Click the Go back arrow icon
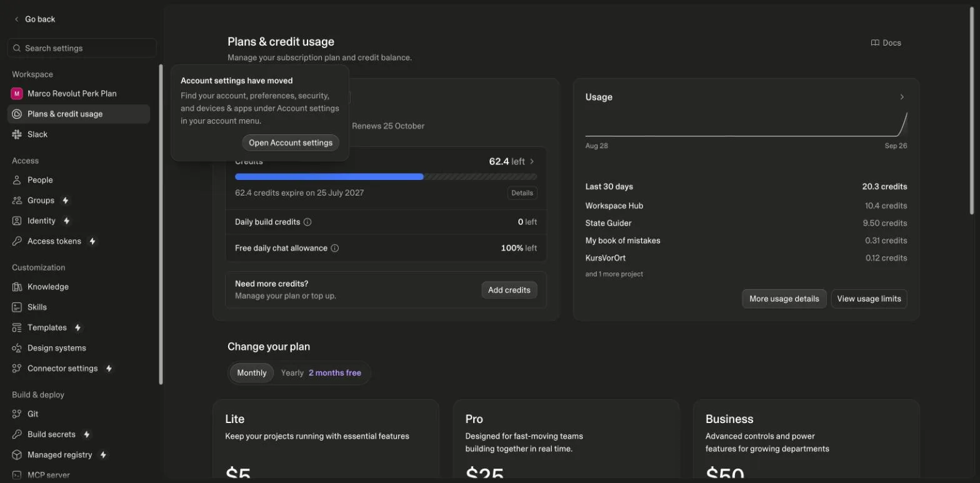980x483 pixels. pyautogui.click(x=16, y=19)
